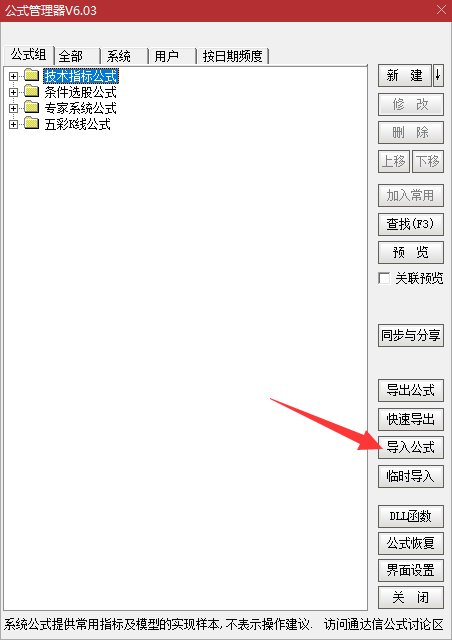Open the arrow dropdown beside 新建
Screen dimensions: 452x640
pyautogui.click(x=438, y=76)
